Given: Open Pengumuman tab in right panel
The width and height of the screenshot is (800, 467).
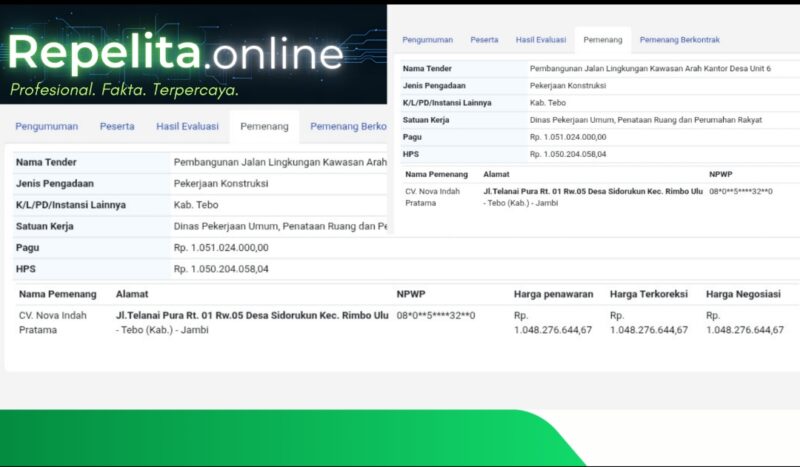Looking at the screenshot, I should [428, 40].
